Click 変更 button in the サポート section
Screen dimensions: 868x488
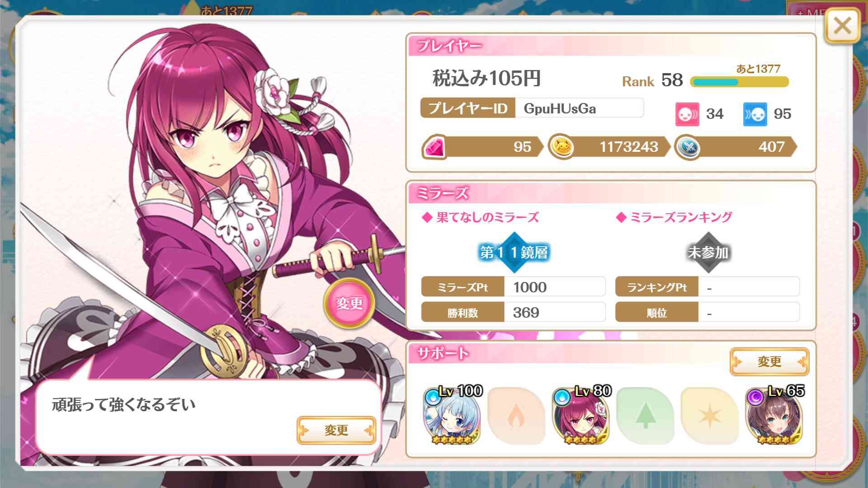click(x=769, y=361)
